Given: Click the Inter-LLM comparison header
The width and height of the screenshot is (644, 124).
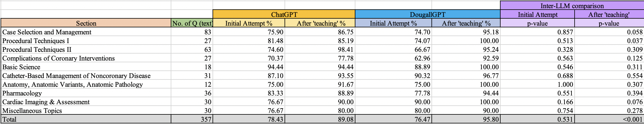Looking at the screenshot, I should point(572,6).
